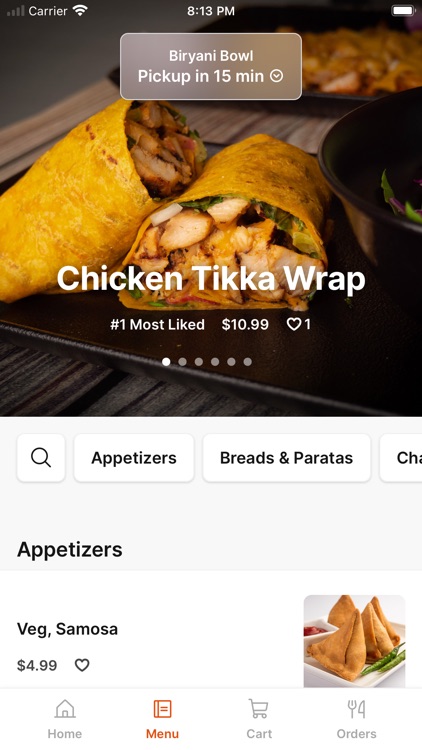422x750 pixels.
Task: Open the Veg Samosa photo thumbnail
Action: tap(355, 641)
